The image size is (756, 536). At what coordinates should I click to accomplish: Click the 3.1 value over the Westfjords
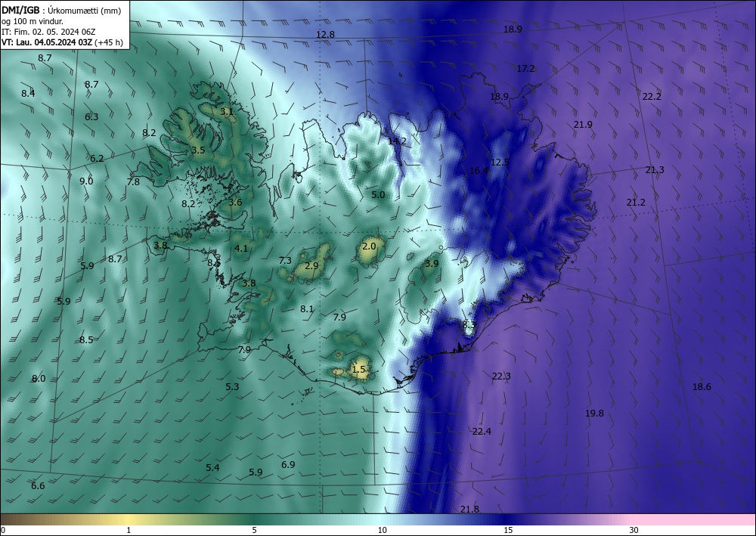click(227, 111)
